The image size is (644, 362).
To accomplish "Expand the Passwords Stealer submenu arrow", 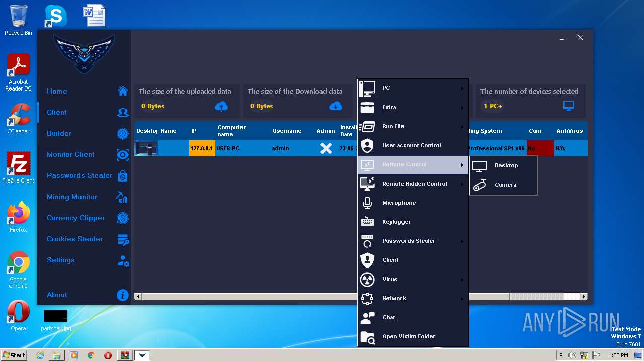I will coord(462,241).
